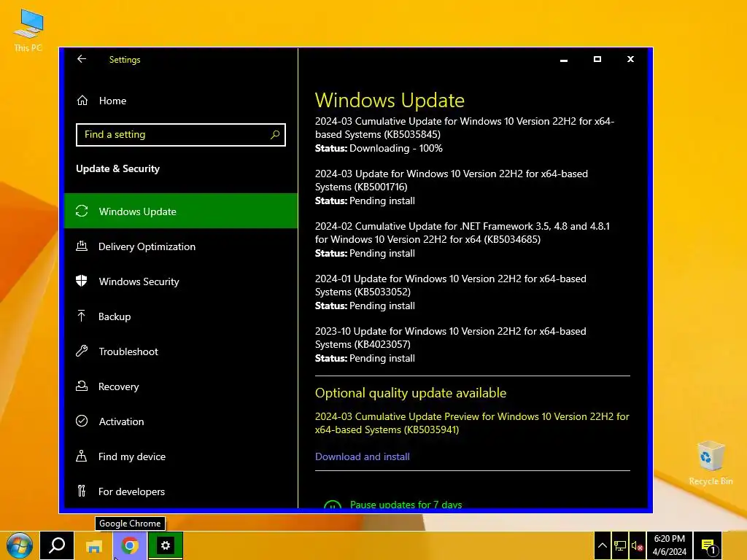Close the Settings window
The width and height of the screenshot is (747, 560).
[630, 60]
